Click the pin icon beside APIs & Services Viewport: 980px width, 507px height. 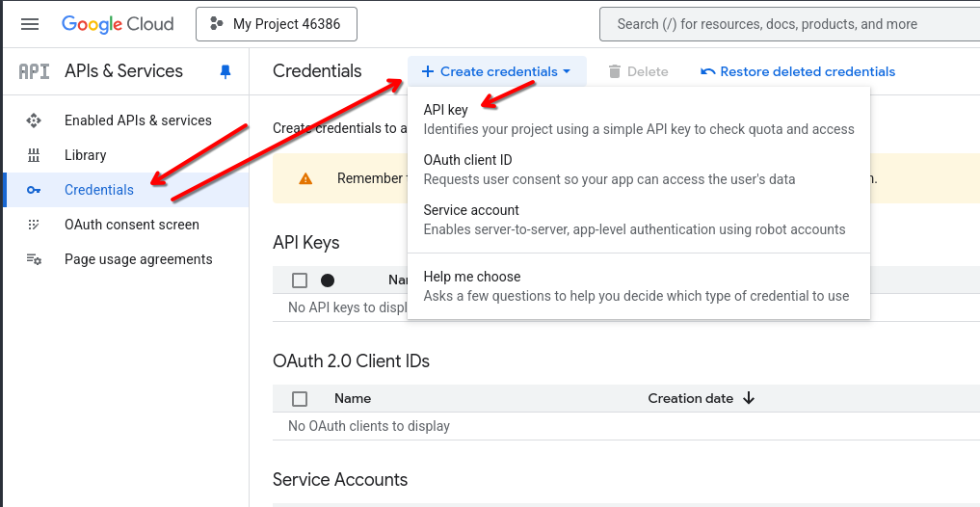pyautogui.click(x=225, y=71)
